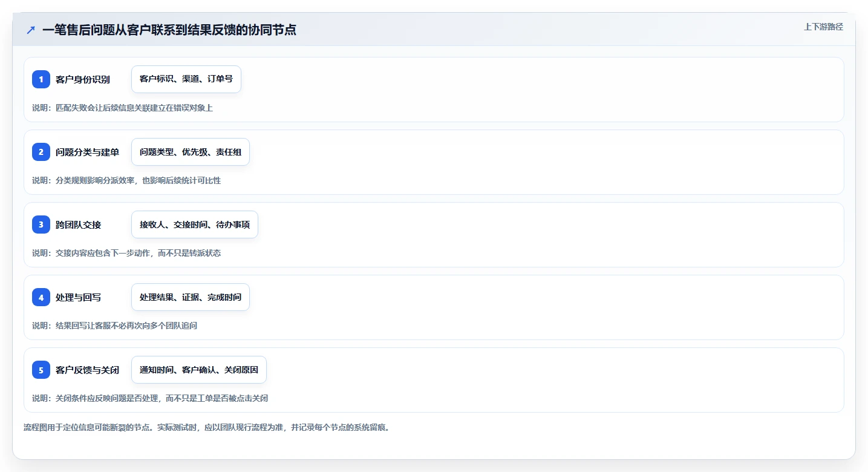The height and width of the screenshot is (472, 868).
Task: Click the footer text beginning 流程图用于定位信息
Action: (x=208, y=427)
